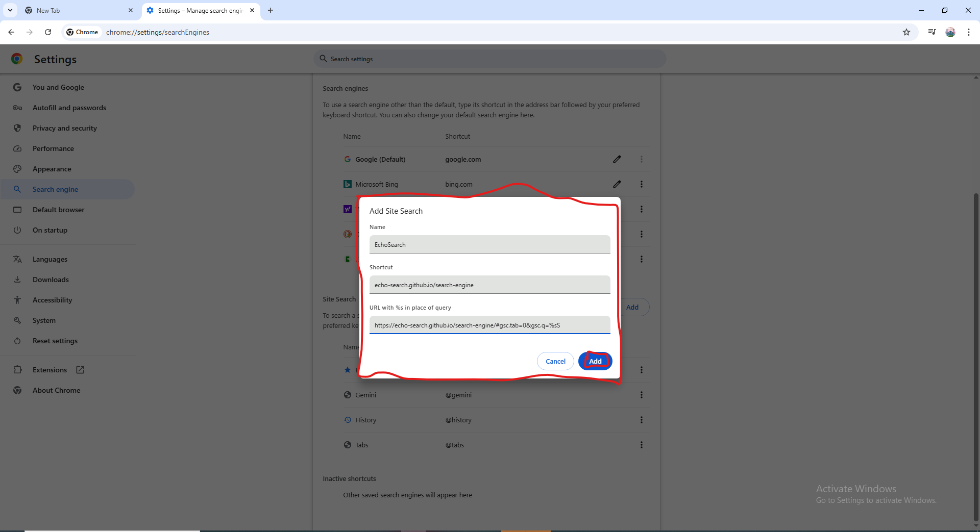Screen dimensions: 980x532
Task: Click the Shortcut input field
Action: point(489,285)
